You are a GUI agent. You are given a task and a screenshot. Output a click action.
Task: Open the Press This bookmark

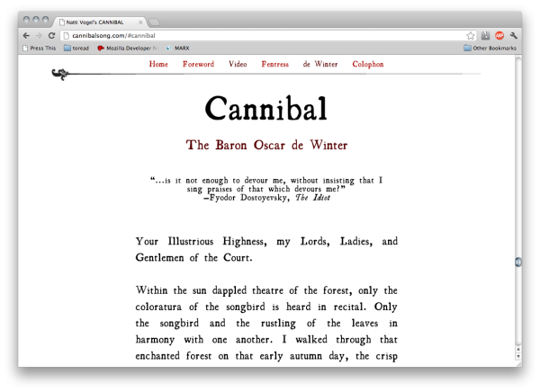pyautogui.click(x=39, y=48)
